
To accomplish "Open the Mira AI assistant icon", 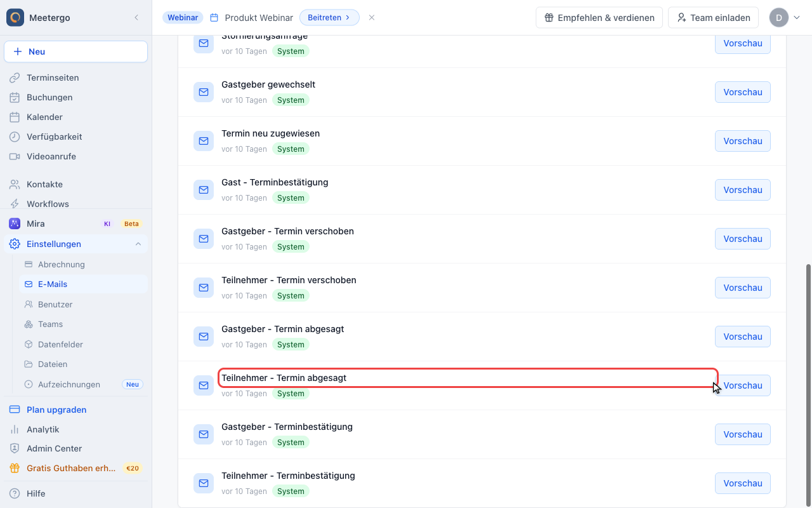I will coord(15,224).
